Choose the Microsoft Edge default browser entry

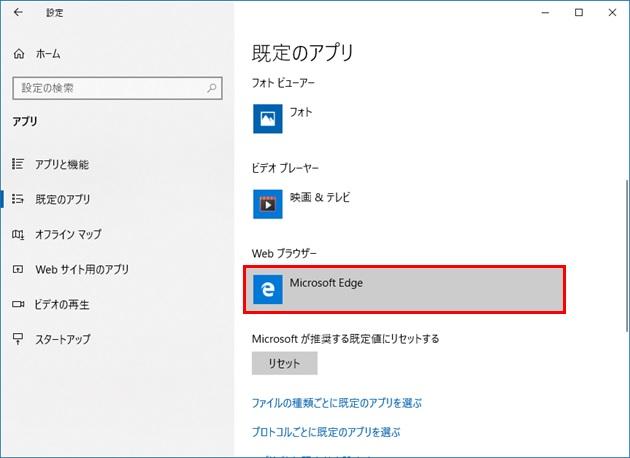pyautogui.click(x=404, y=289)
